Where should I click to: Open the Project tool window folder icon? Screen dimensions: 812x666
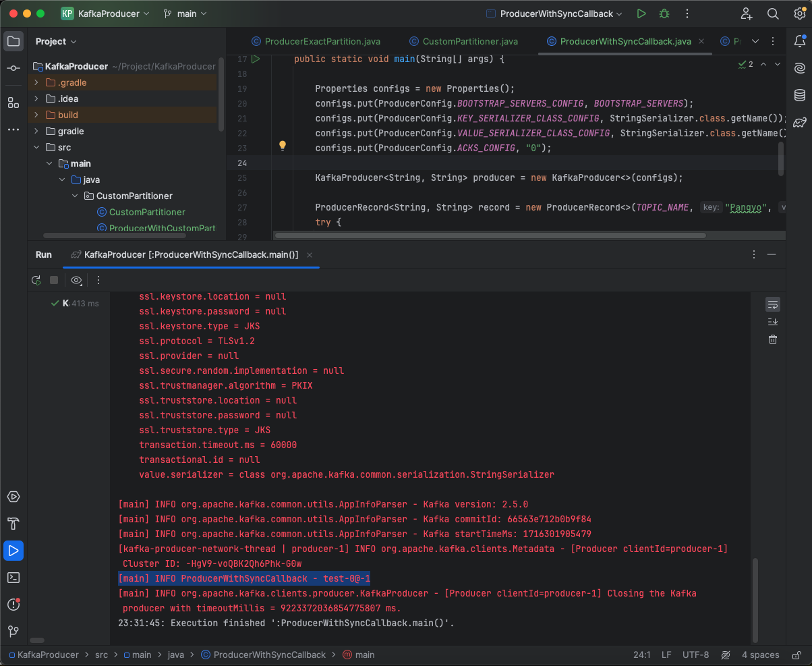pos(13,41)
